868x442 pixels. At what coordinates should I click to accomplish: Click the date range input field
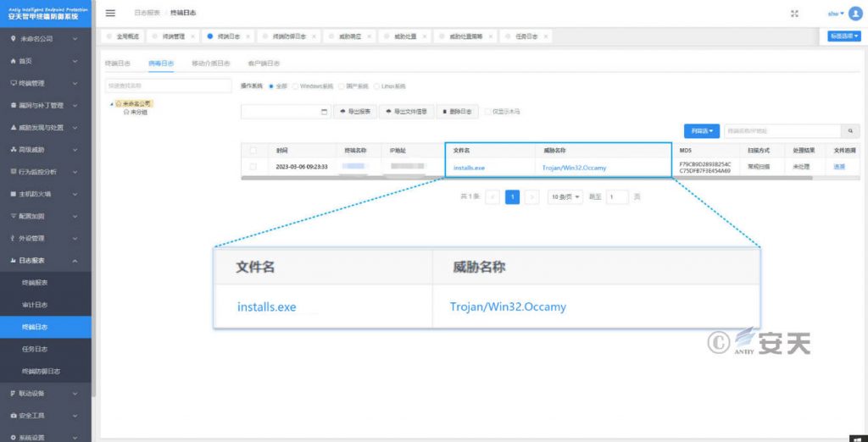(286, 112)
